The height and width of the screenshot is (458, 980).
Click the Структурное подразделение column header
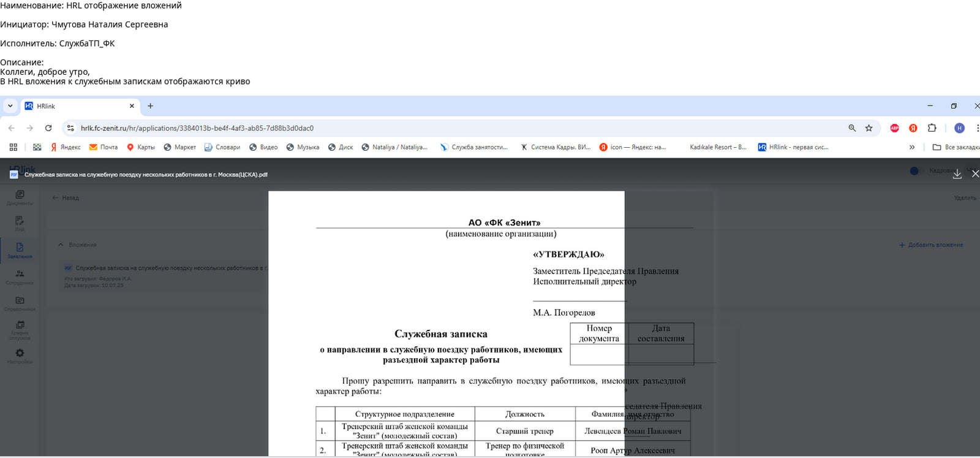click(x=405, y=414)
